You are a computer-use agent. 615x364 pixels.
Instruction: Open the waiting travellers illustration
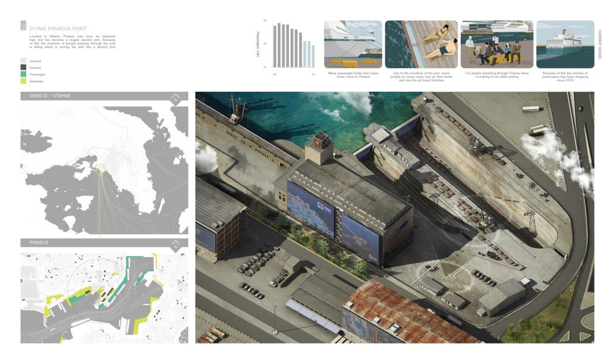497,45
